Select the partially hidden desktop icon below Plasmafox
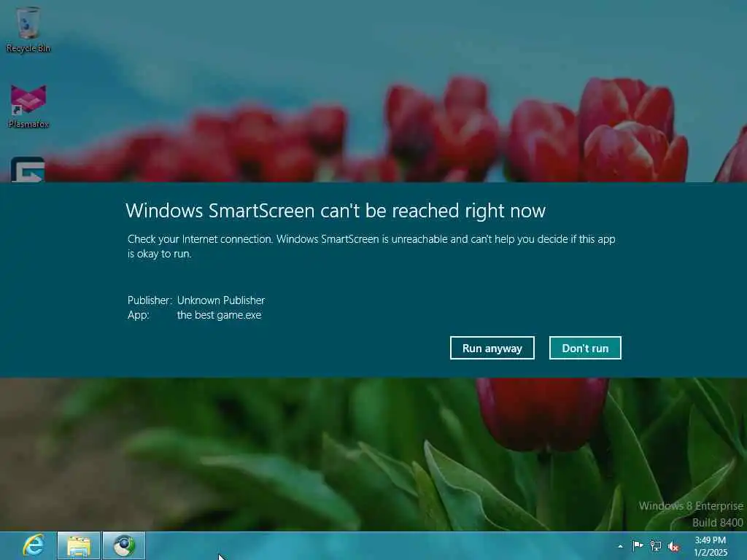 [x=28, y=169]
